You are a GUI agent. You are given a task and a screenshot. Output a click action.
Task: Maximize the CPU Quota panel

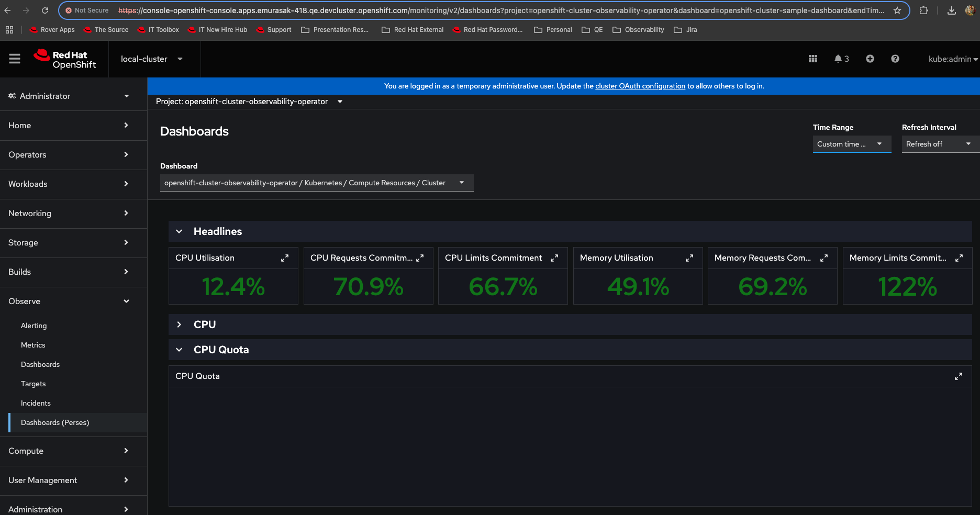tap(958, 376)
